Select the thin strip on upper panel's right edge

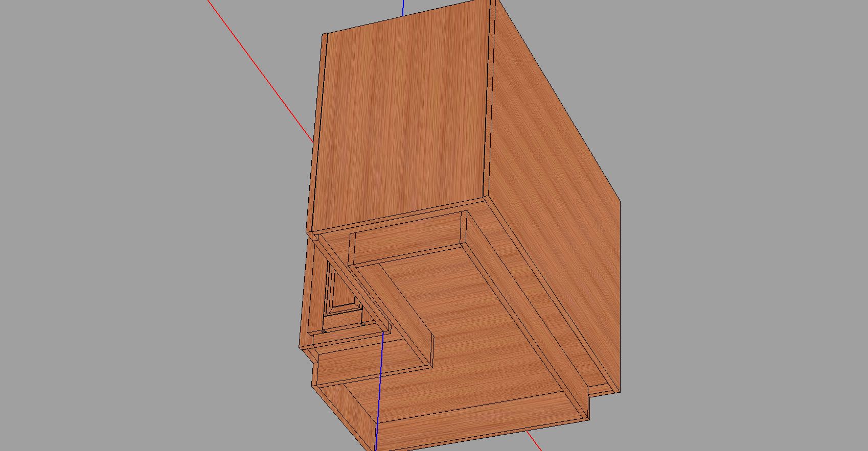coord(488,102)
